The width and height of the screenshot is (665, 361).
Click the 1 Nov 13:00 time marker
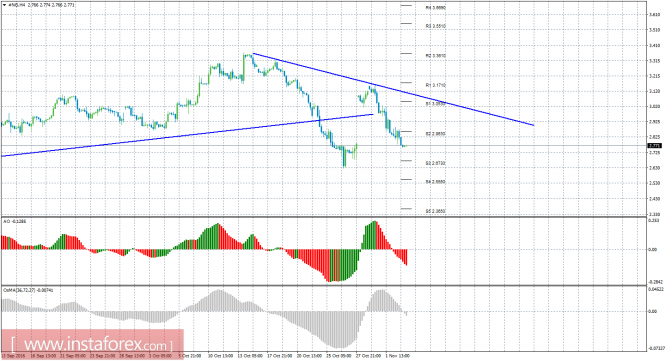click(x=397, y=356)
